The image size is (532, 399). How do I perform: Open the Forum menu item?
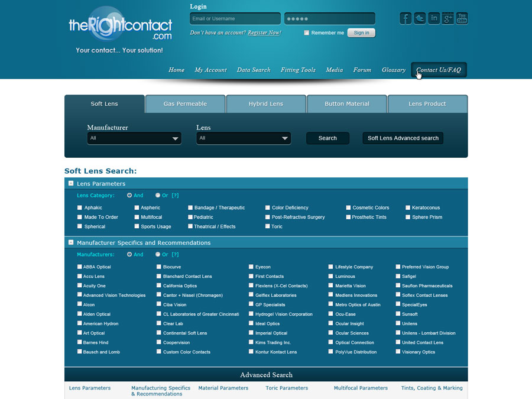click(x=362, y=70)
